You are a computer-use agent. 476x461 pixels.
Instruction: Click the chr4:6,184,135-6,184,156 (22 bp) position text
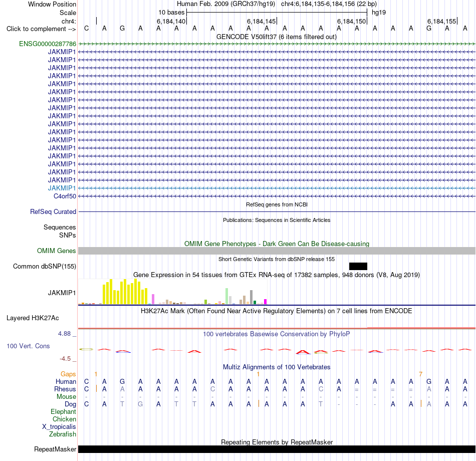(329, 4)
